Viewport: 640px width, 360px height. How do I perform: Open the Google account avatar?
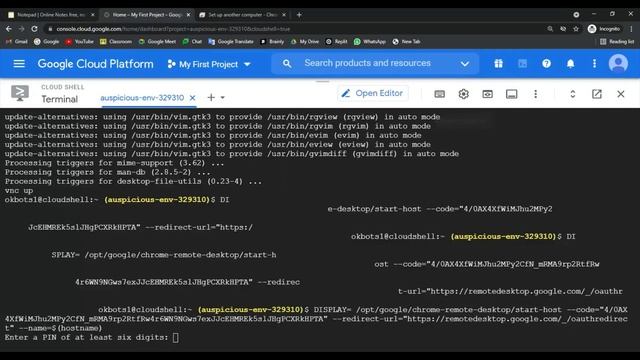618,64
